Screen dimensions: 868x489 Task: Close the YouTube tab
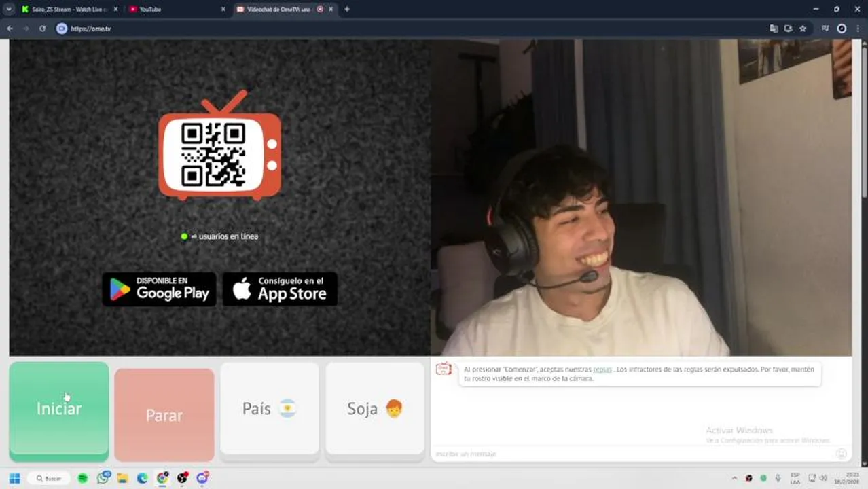point(223,10)
